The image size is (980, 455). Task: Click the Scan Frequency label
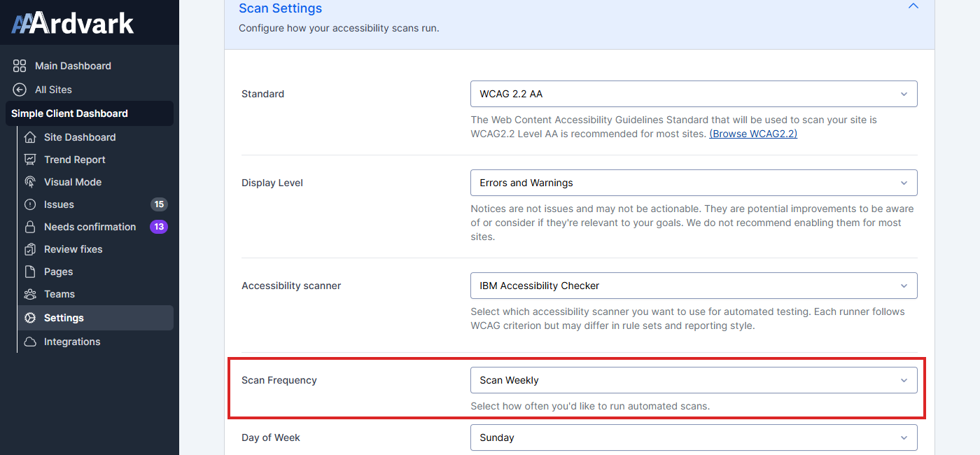tap(279, 380)
